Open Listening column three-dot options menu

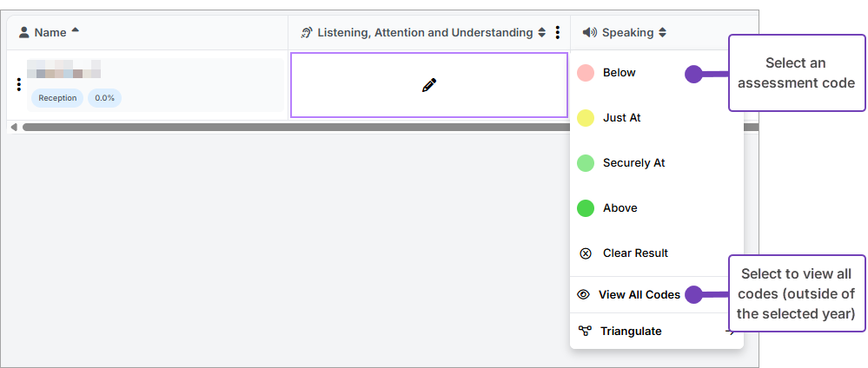tap(557, 33)
